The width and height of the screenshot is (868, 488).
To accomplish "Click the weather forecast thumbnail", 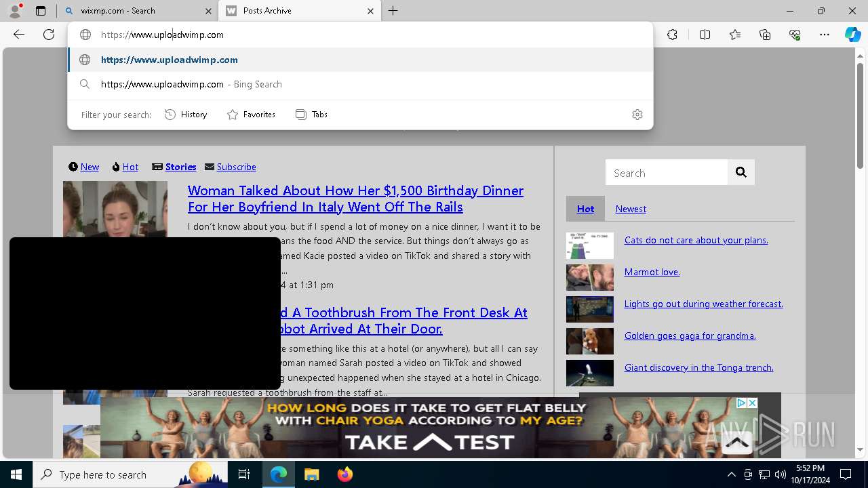I will point(590,309).
